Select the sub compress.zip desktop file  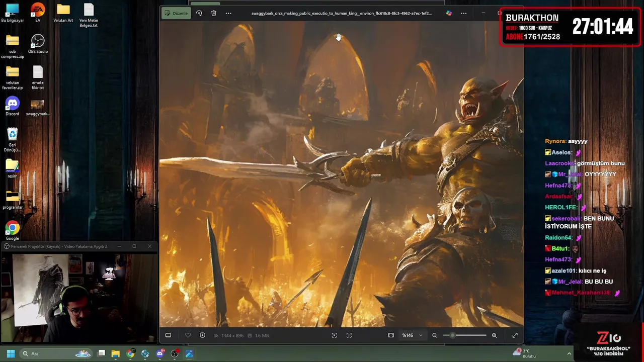point(12,47)
